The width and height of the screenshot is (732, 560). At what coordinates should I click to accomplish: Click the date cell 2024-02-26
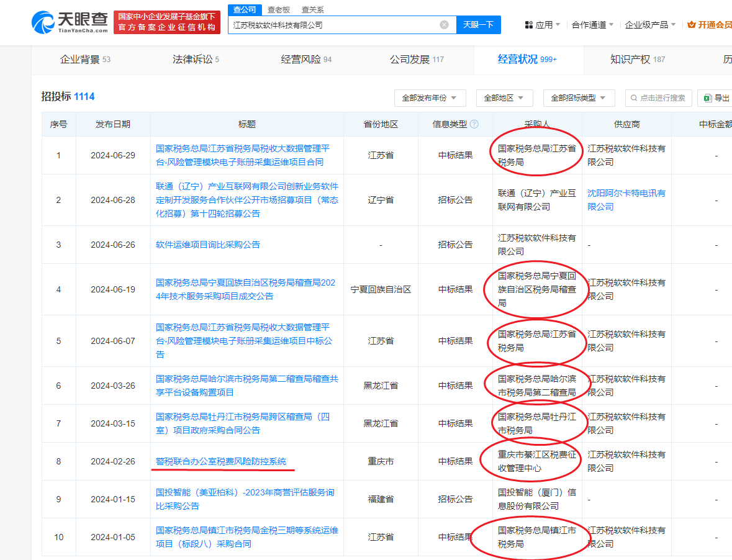click(x=113, y=461)
